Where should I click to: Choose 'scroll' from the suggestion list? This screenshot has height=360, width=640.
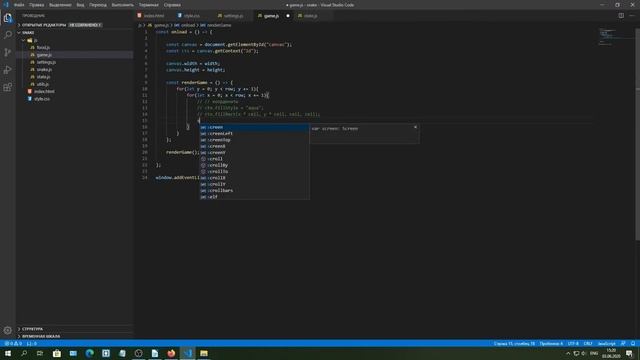point(254,159)
